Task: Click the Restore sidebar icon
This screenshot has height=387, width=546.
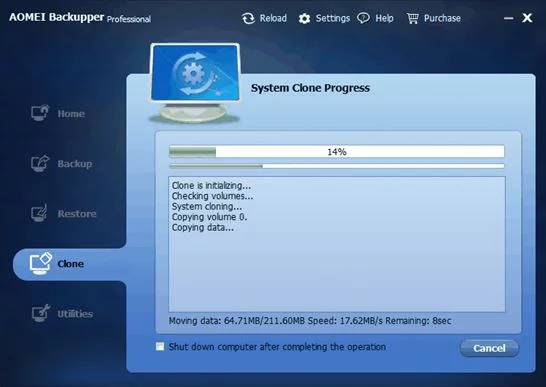Action: pos(39,213)
